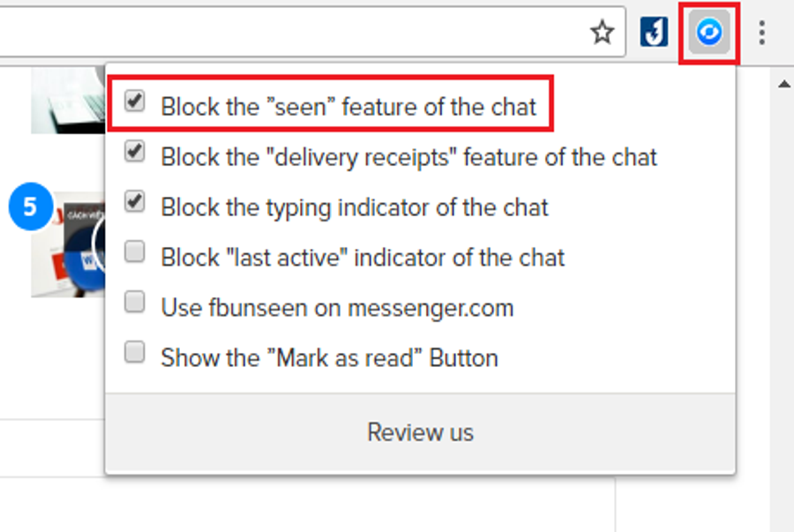794x532 pixels.
Task: Enable Show the "Mark as read" Button checkbox
Action: point(135,352)
